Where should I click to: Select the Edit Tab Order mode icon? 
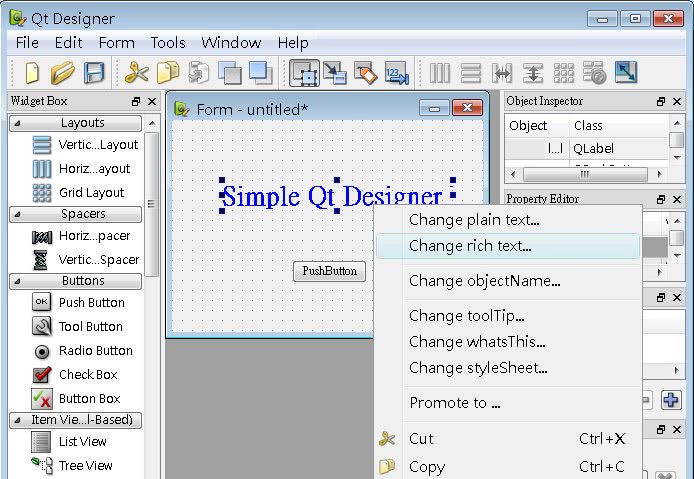coord(397,73)
